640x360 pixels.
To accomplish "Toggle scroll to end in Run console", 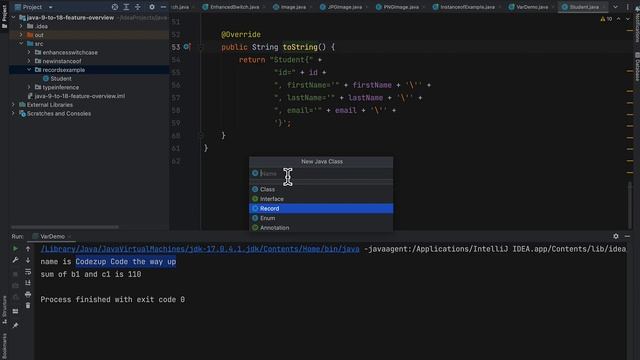I will coord(28,283).
